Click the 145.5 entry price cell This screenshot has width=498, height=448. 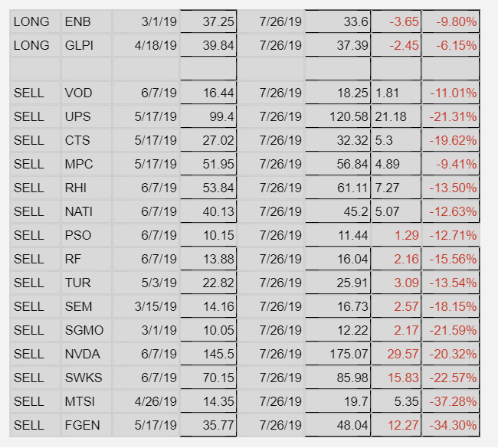tap(208, 355)
